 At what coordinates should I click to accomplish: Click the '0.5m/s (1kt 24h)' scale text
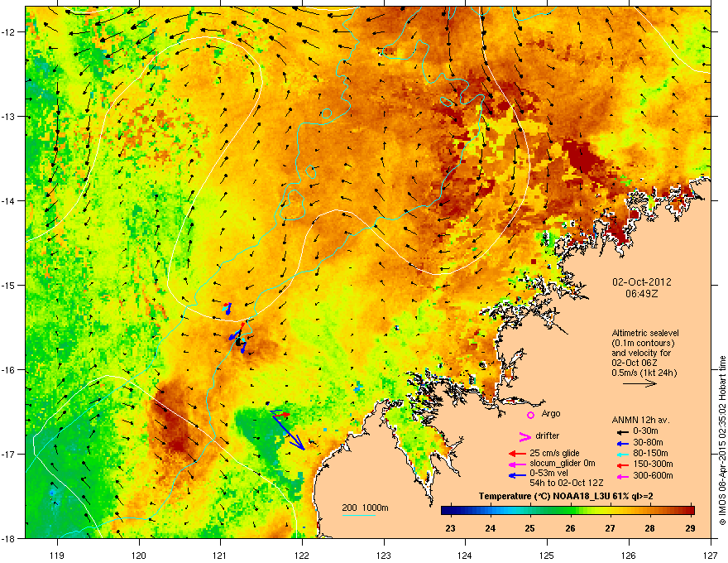tap(644, 373)
